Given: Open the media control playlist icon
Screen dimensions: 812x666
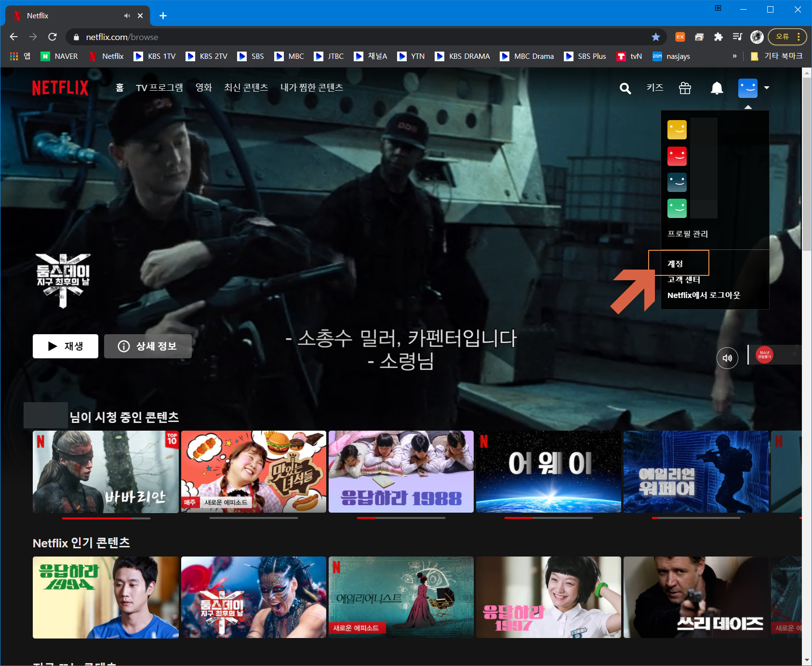Looking at the screenshot, I should point(737,37).
